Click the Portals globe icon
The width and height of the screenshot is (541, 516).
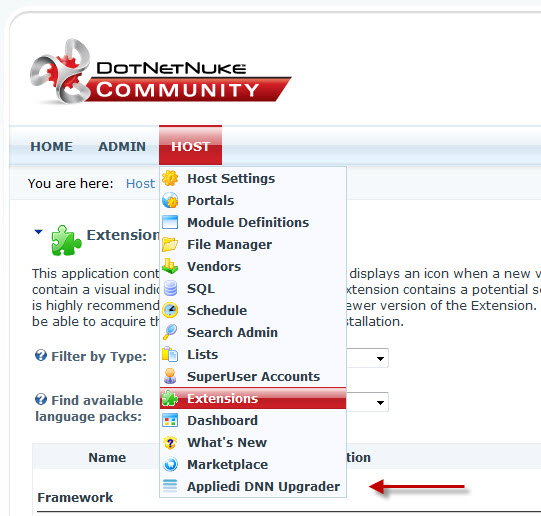[170, 200]
